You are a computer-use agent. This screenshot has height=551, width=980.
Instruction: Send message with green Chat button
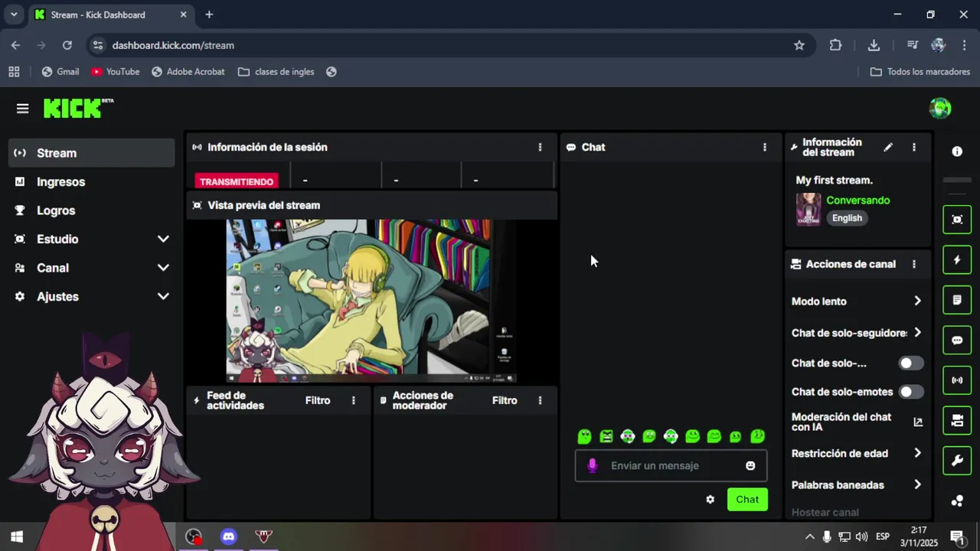[747, 500]
